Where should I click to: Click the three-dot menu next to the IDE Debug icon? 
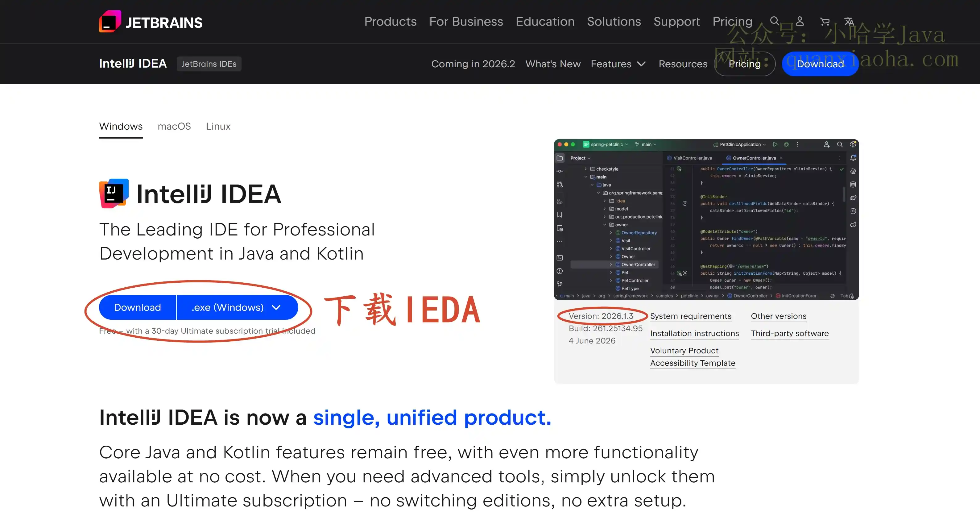point(798,144)
